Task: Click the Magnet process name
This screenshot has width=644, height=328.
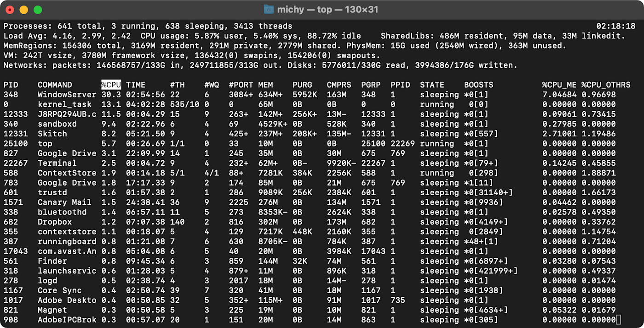Action: coord(52,310)
